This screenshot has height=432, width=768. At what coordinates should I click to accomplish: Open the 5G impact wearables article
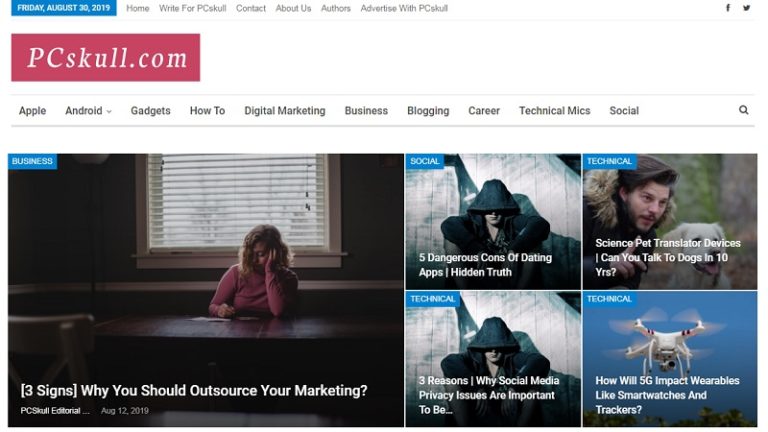click(667, 394)
